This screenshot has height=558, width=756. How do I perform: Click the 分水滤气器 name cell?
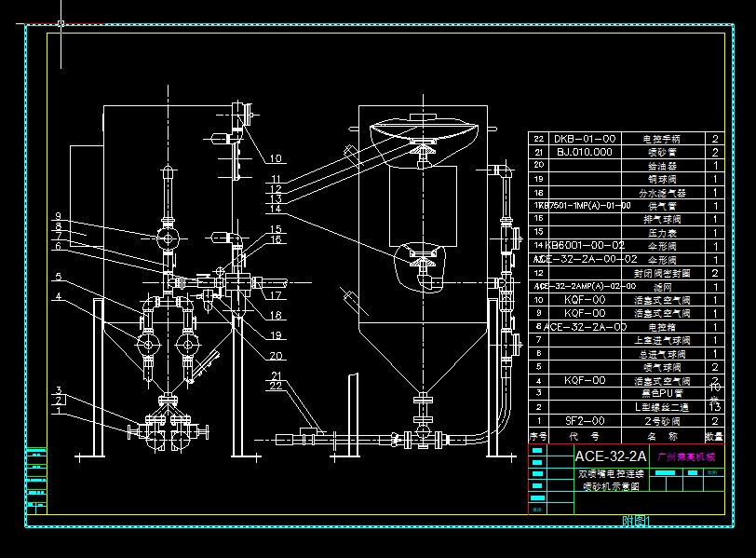[662, 193]
